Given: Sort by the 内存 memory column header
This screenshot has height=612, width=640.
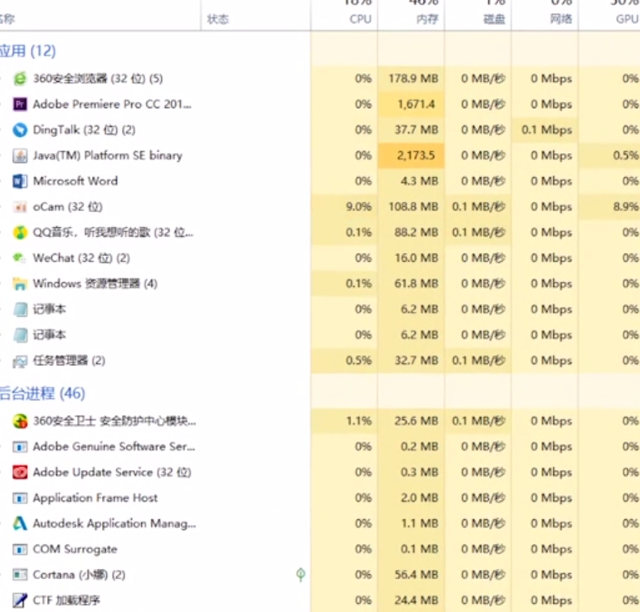Looking at the screenshot, I should [427, 18].
